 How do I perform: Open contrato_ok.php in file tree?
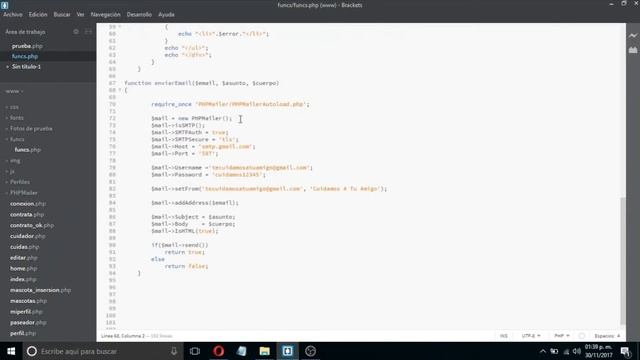[32, 225]
